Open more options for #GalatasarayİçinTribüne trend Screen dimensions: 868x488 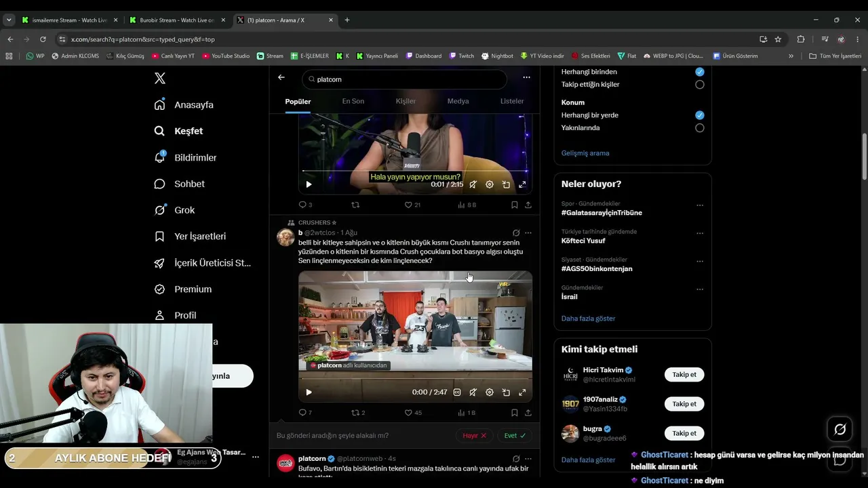(x=700, y=205)
